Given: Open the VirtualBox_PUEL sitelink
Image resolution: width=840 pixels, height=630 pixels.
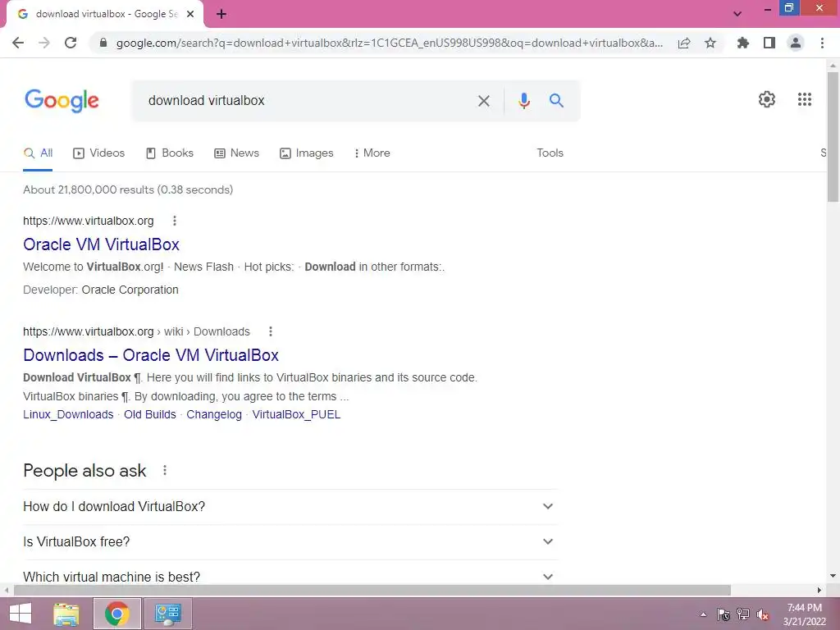Looking at the screenshot, I should 296,414.
